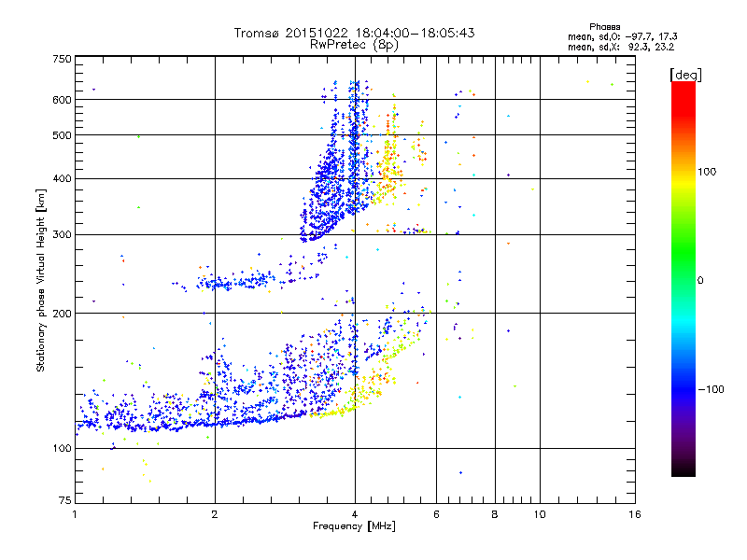This screenshot has height=560, width=747.
Task: Click the 'RwPretec (8p)' subtitle
Action: pyautogui.click(x=354, y=45)
